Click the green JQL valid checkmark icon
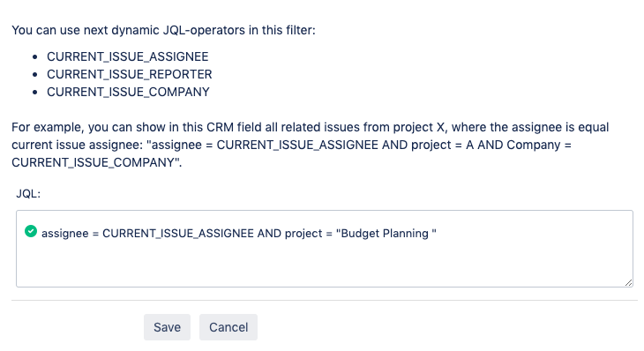This screenshot has height=351, width=644. (31, 232)
